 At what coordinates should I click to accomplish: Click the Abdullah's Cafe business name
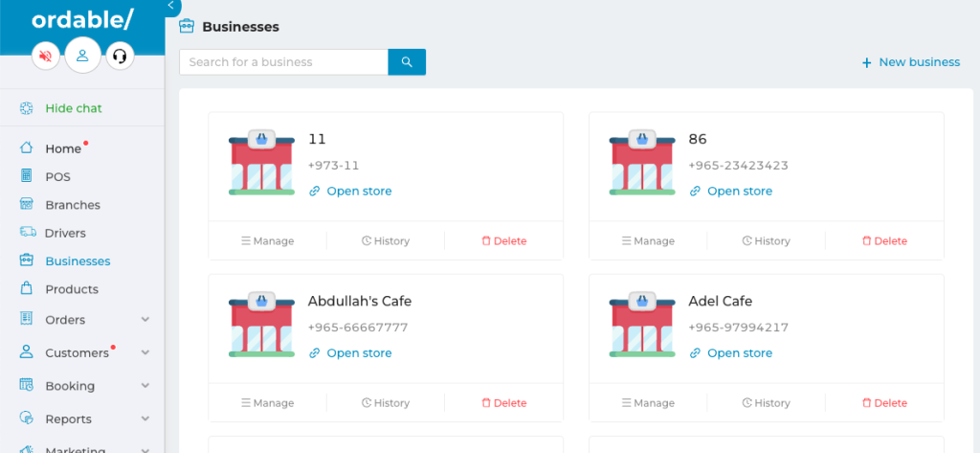(360, 301)
